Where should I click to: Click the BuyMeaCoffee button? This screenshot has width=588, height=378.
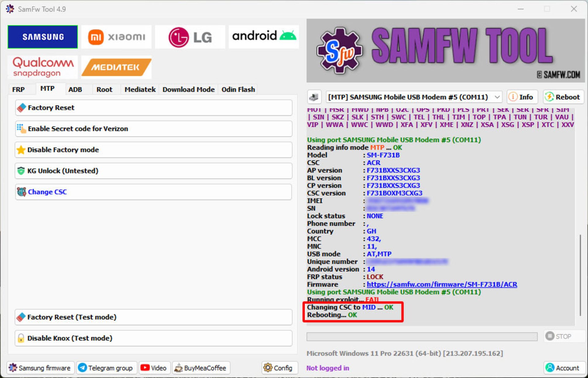click(201, 368)
